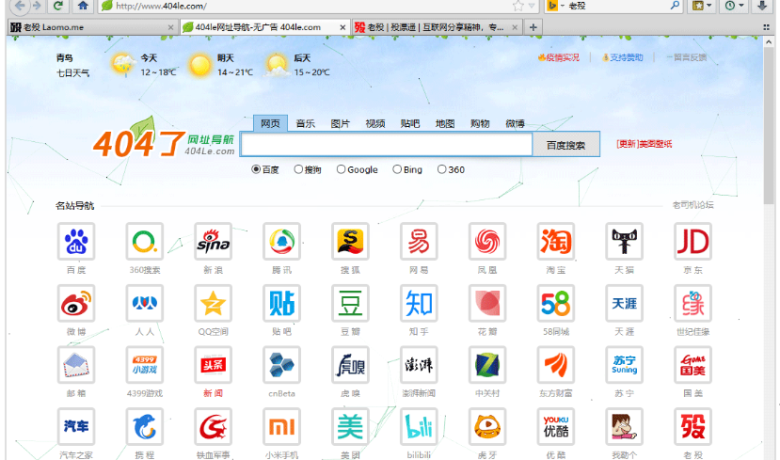The height and width of the screenshot is (460, 780).
Task: Open the JD 京东 icon
Action: pyautogui.click(x=693, y=241)
